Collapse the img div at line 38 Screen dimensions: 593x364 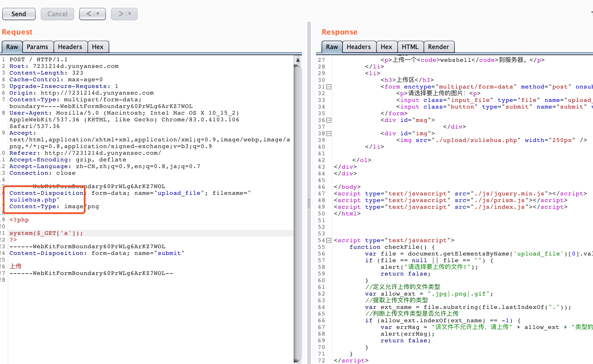(x=329, y=134)
